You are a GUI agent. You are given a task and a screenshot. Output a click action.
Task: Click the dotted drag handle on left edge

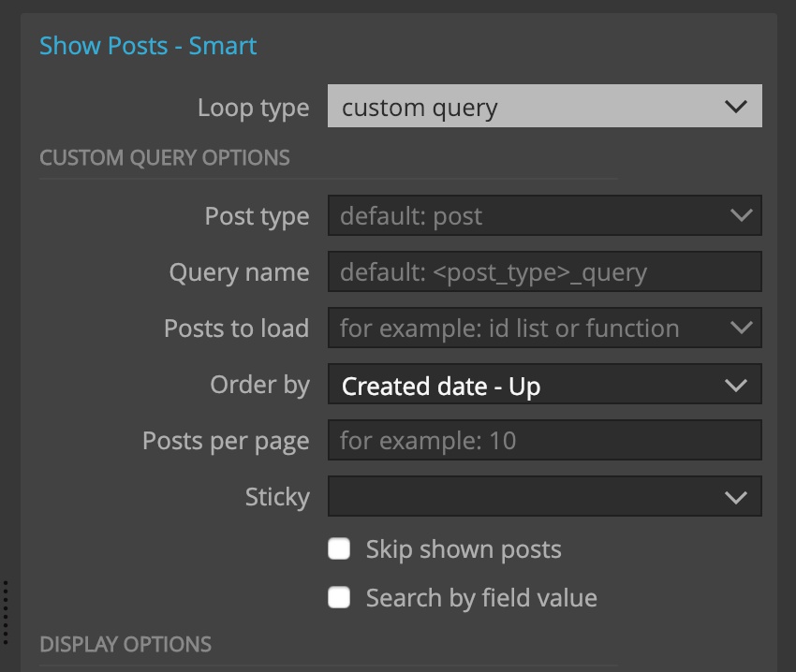[6, 613]
